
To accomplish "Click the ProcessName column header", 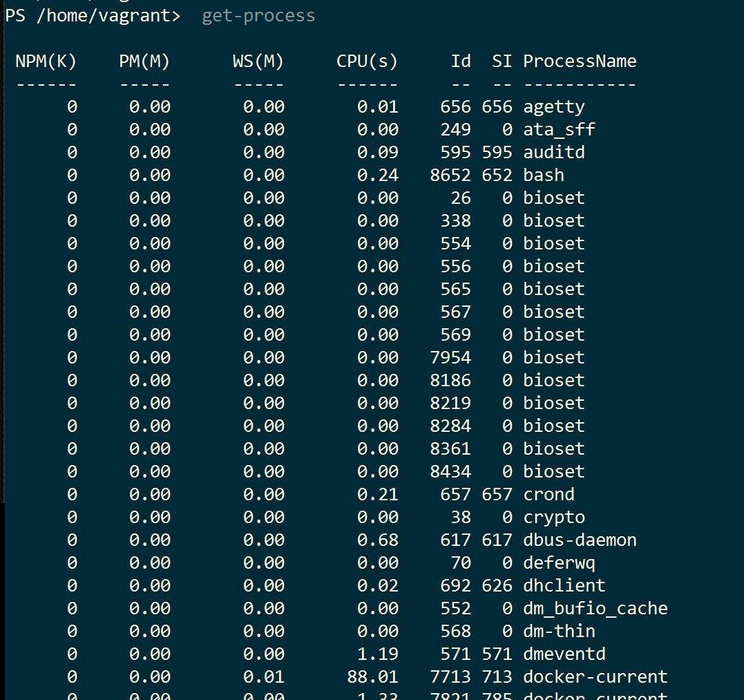I will (x=580, y=62).
